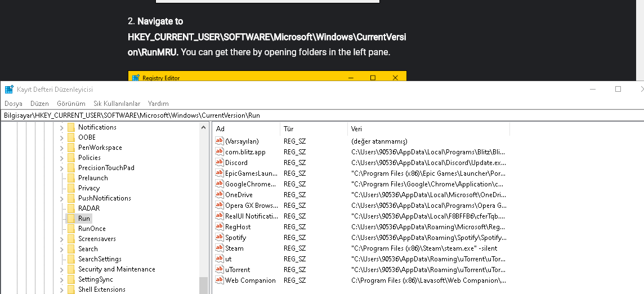Expand the Screensavers key
Screen dimensions: 644x294
click(x=61, y=239)
